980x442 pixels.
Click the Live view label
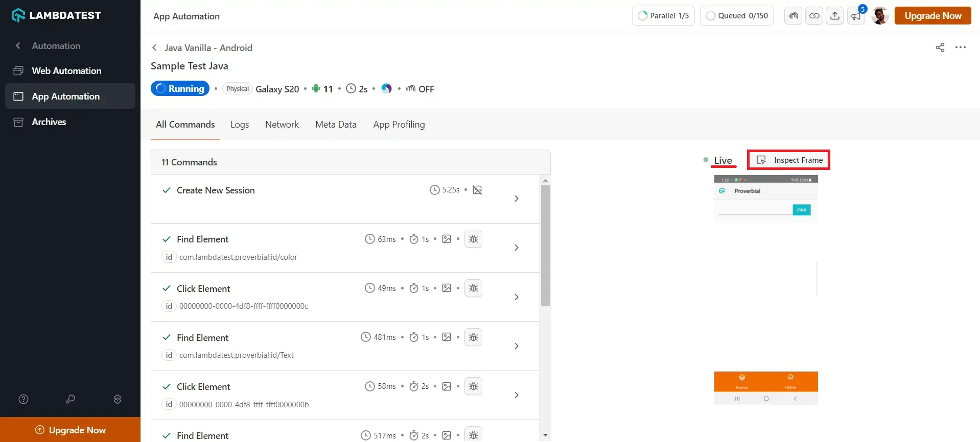722,160
